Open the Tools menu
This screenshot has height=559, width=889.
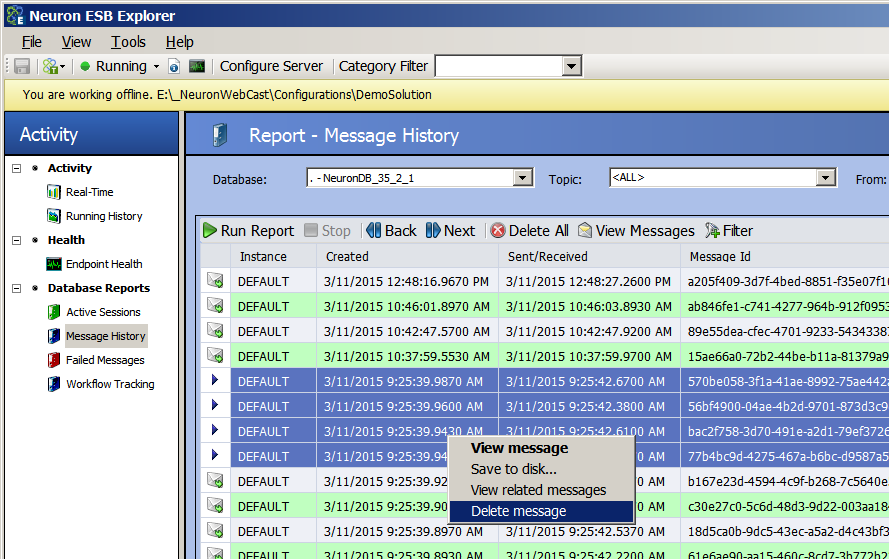(128, 42)
